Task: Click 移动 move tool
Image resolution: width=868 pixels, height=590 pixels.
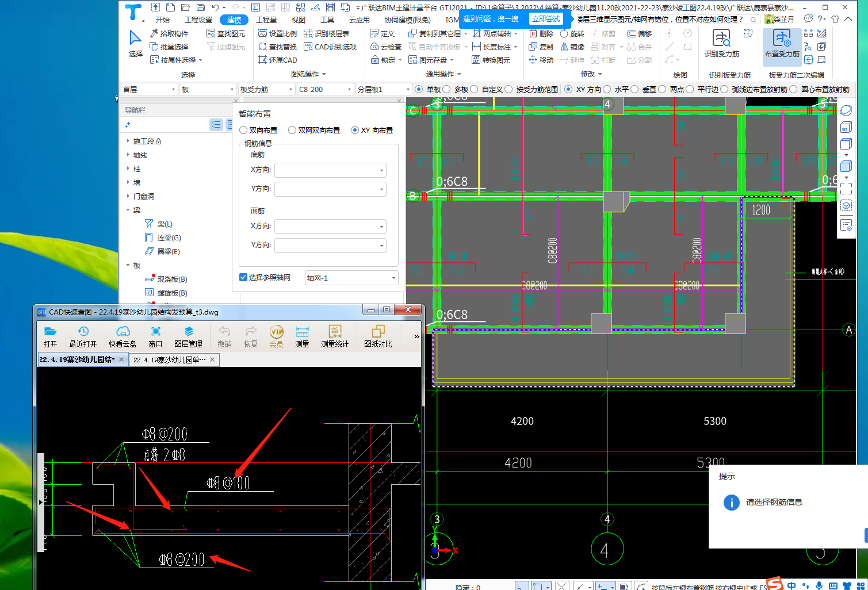Action: click(541, 60)
